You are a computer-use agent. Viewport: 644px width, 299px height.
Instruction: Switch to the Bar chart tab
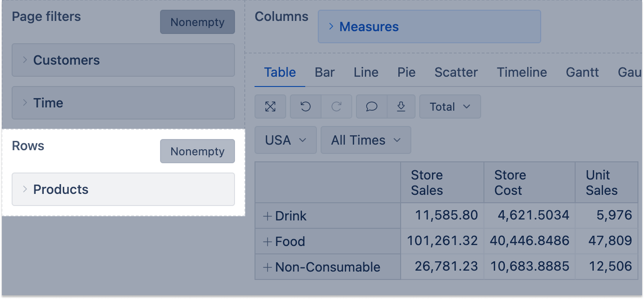[325, 73]
